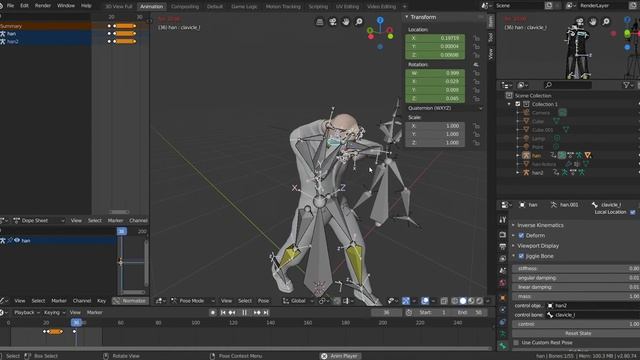Open the Render properties tab icon
The image size is (640, 360).
tap(502, 235)
